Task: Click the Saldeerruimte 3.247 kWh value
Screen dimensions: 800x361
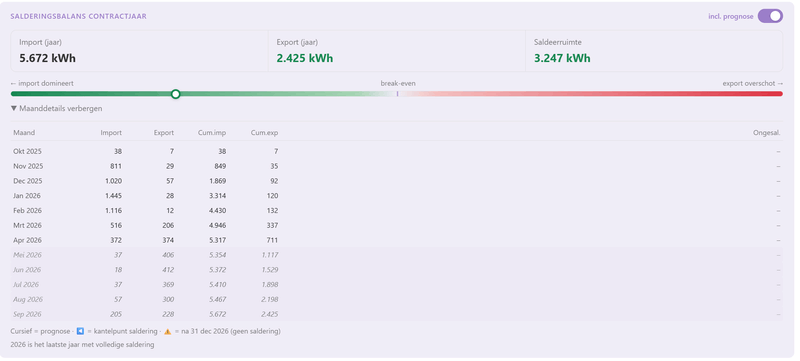Action: [562, 58]
